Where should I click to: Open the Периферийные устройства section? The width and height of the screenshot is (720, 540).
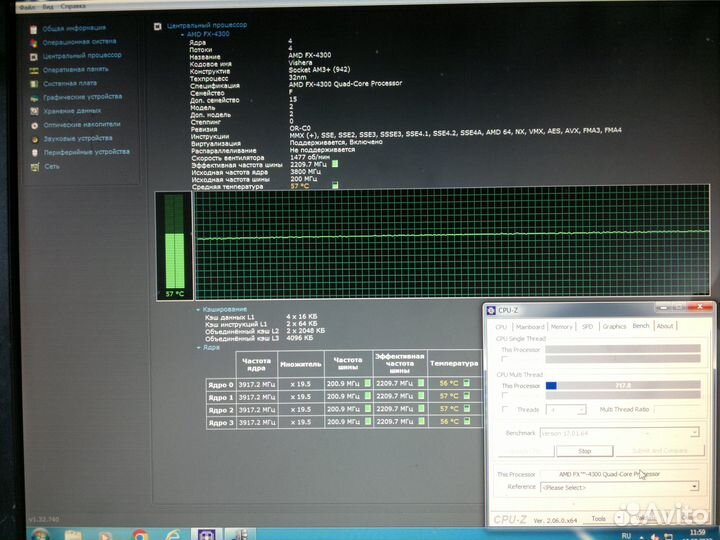click(x=86, y=152)
